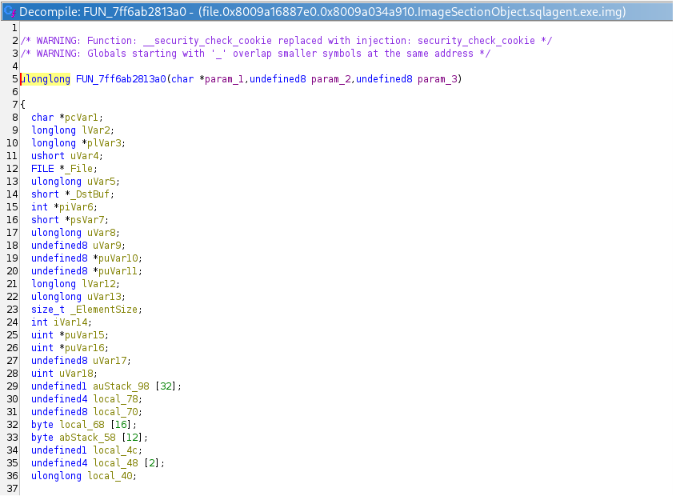Select variable local_40
The height and width of the screenshot is (496, 673).
pos(110,476)
